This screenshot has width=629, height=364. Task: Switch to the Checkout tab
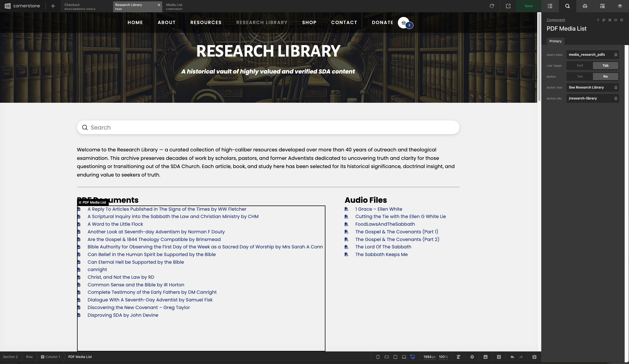[x=80, y=6]
